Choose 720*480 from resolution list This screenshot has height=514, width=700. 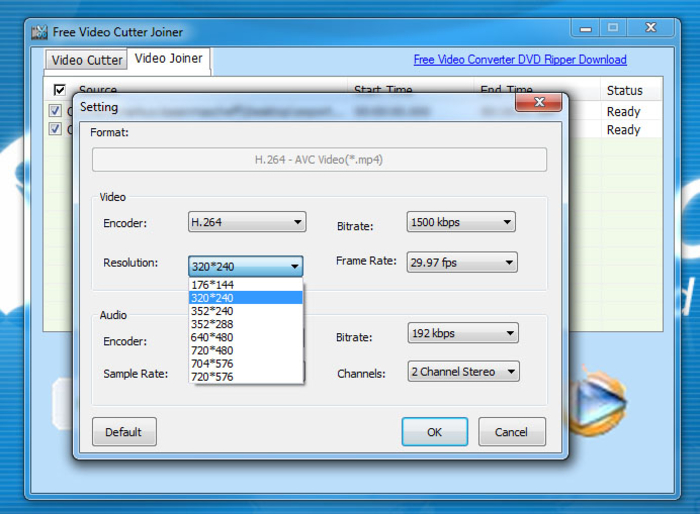pyautogui.click(x=246, y=350)
